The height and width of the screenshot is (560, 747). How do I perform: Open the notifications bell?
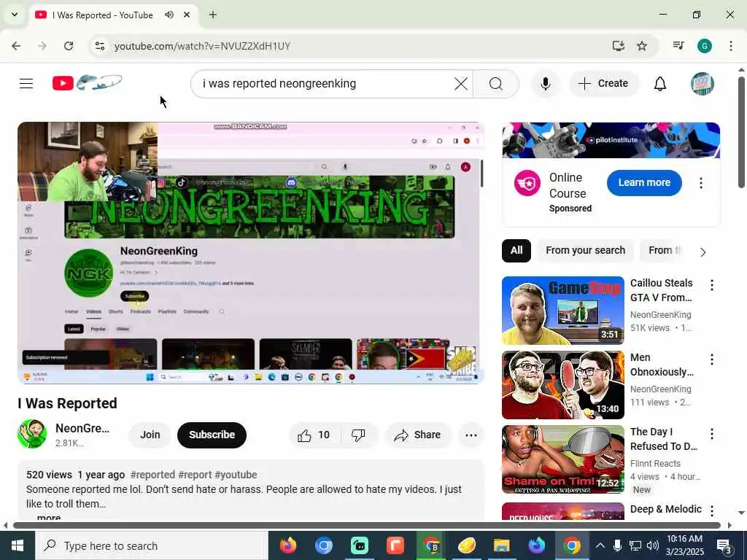[659, 84]
